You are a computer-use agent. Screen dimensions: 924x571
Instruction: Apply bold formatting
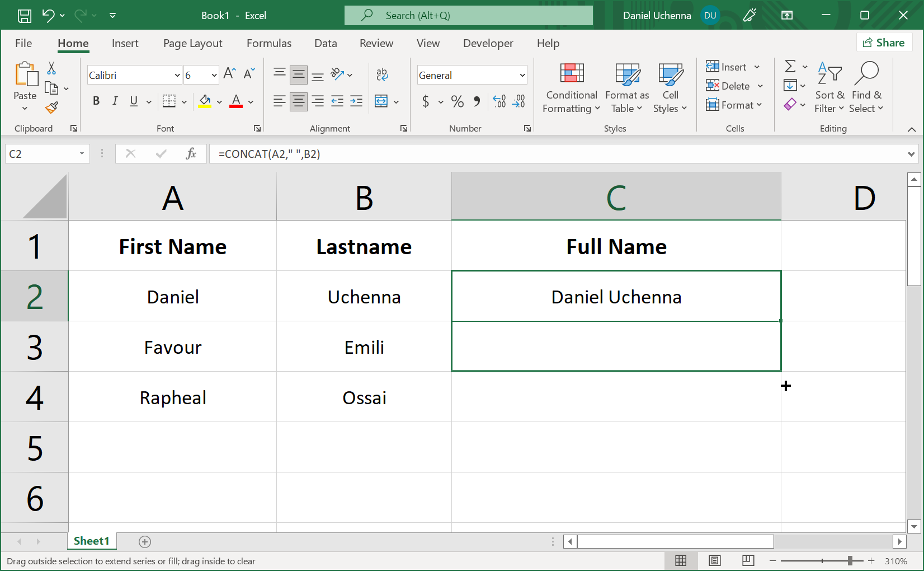(96, 101)
